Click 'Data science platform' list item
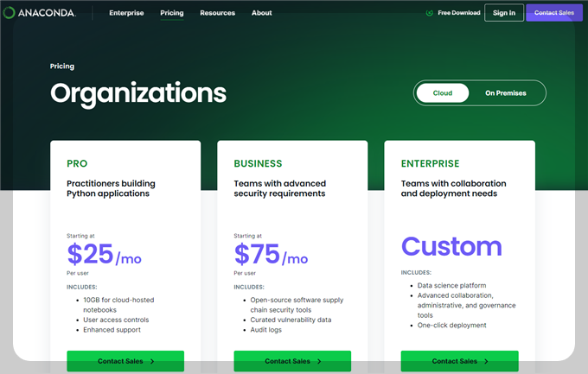588x374 pixels. pos(451,286)
